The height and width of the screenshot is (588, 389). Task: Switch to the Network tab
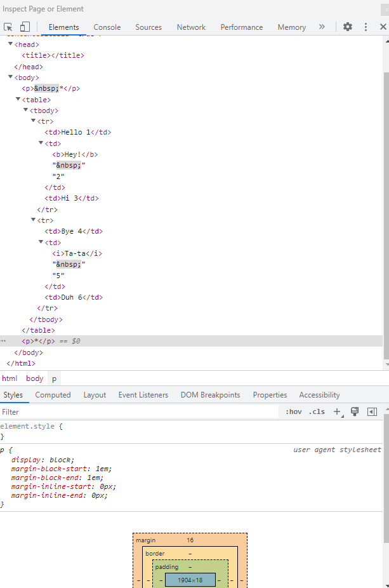[191, 27]
